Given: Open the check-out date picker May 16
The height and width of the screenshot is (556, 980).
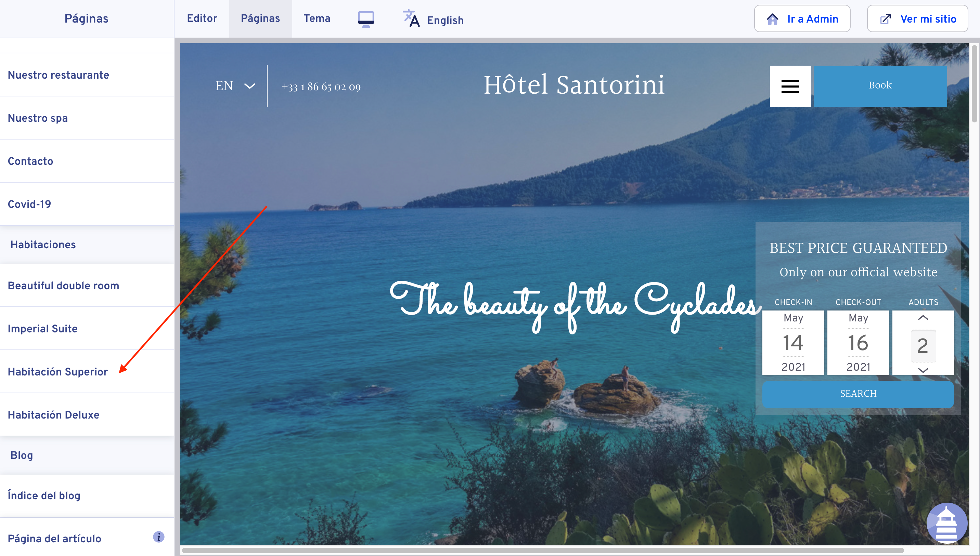Looking at the screenshot, I should (858, 343).
